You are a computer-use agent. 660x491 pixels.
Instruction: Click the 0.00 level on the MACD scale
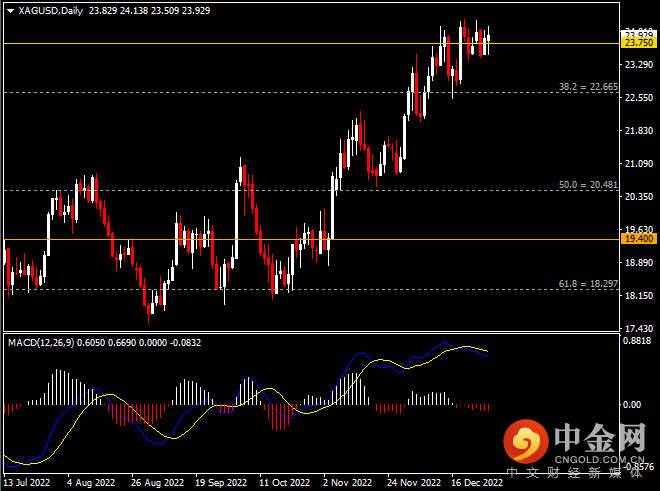pos(632,405)
